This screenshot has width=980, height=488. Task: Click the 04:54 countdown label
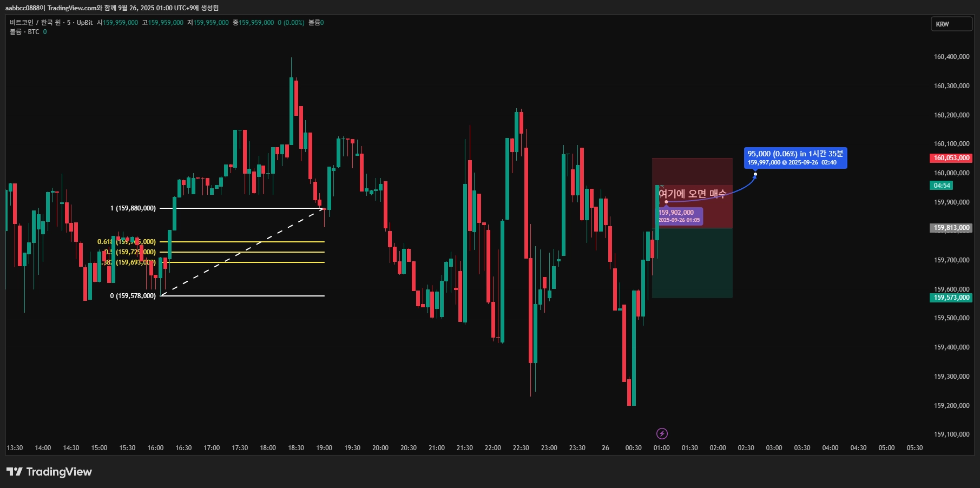[x=942, y=186]
